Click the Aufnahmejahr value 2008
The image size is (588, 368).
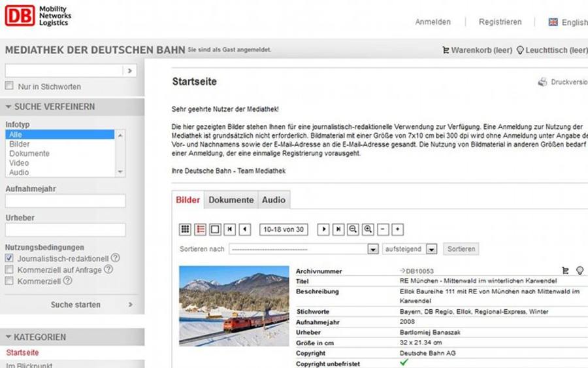click(407, 322)
